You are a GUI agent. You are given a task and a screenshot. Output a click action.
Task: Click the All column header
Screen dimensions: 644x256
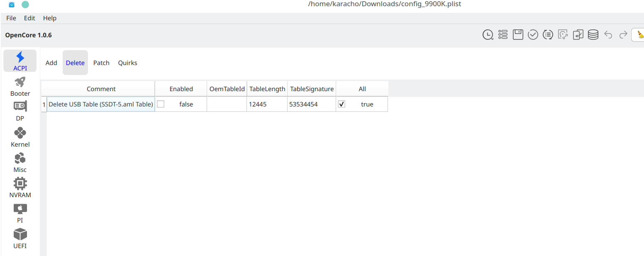[x=362, y=89]
